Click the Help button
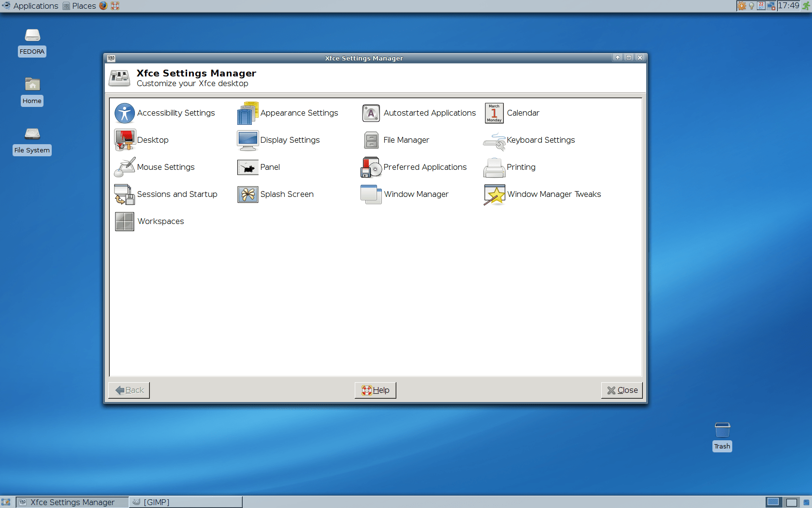 click(x=375, y=390)
